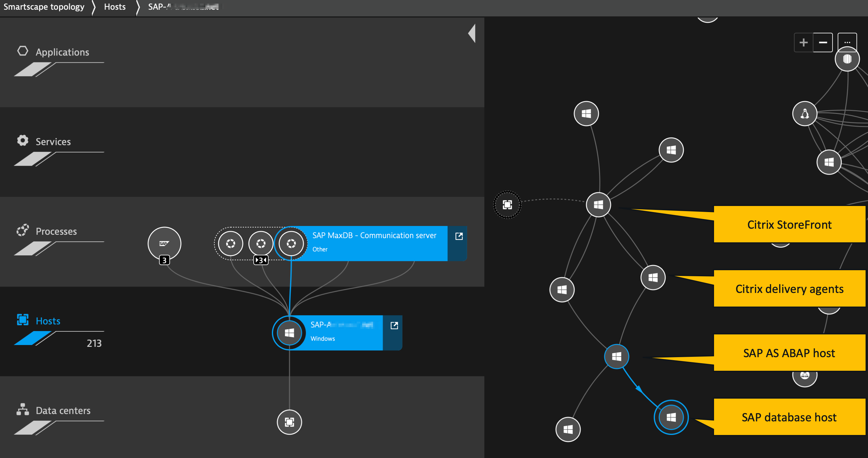Zoom out on the topology map
The width and height of the screenshot is (868, 458).
(823, 42)
